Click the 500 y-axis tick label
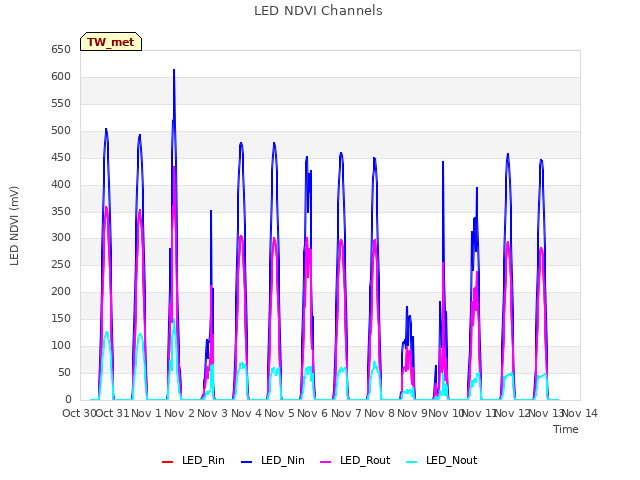640x480 pixels. (61, 131)
